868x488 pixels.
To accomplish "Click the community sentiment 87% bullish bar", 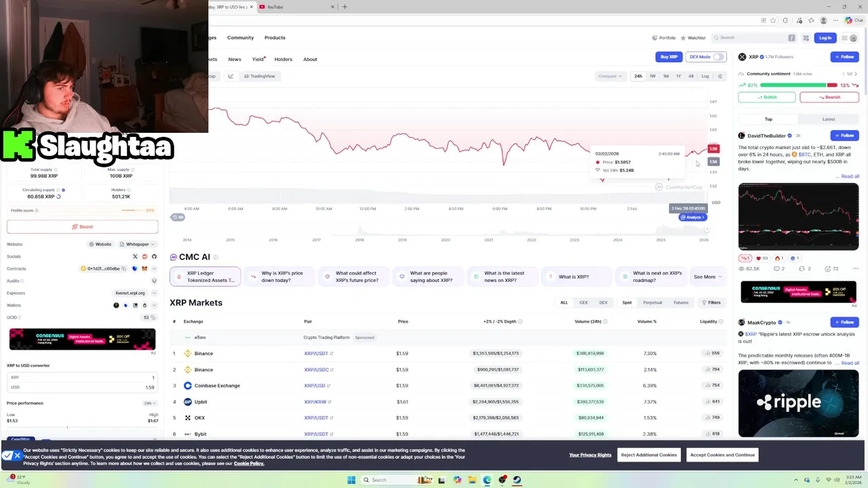I will (x=793, y=85).
